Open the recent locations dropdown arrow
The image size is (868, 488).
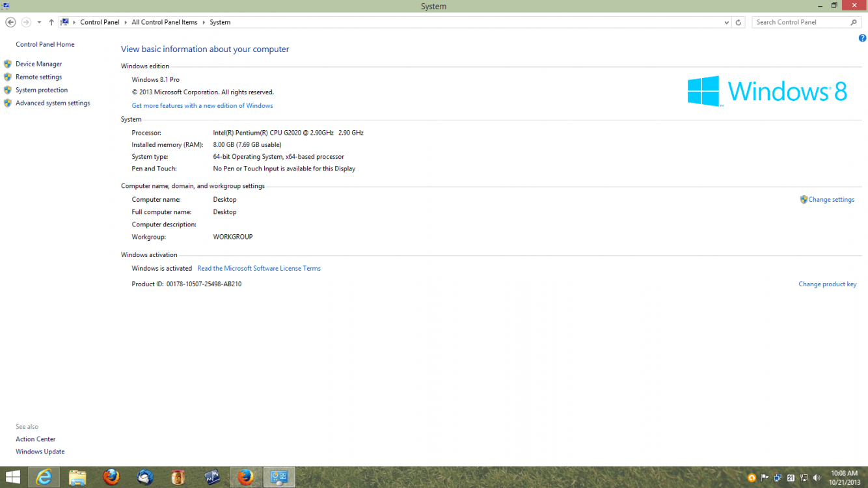(39, 22)
